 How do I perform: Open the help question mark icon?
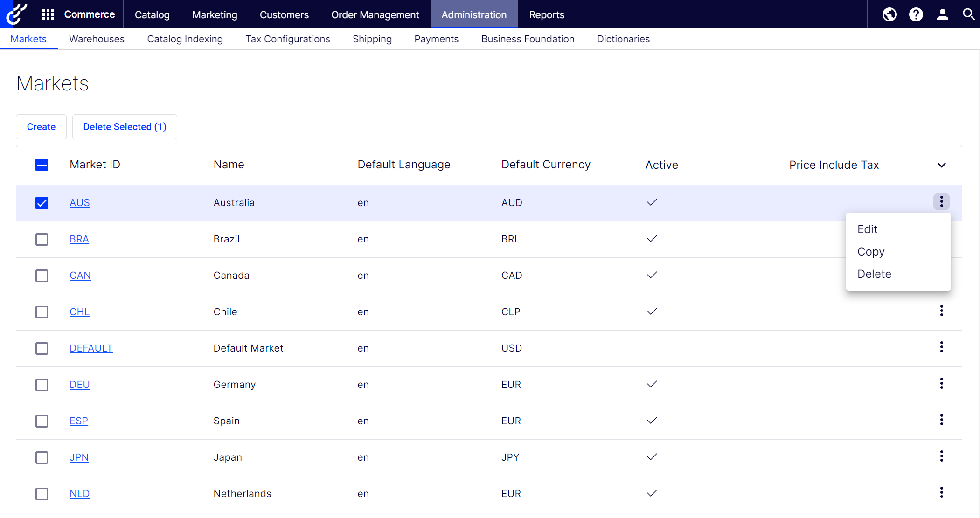pyautogui.click(x=916, y=14)
